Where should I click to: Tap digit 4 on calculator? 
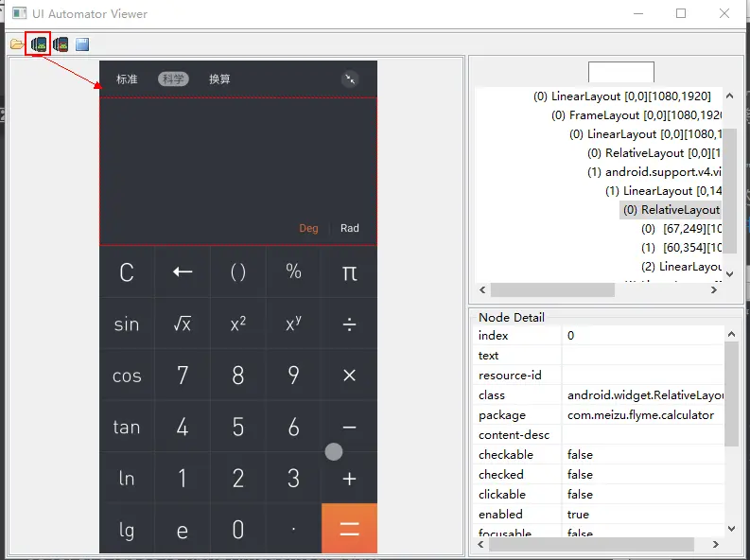[x=183, y=427]
